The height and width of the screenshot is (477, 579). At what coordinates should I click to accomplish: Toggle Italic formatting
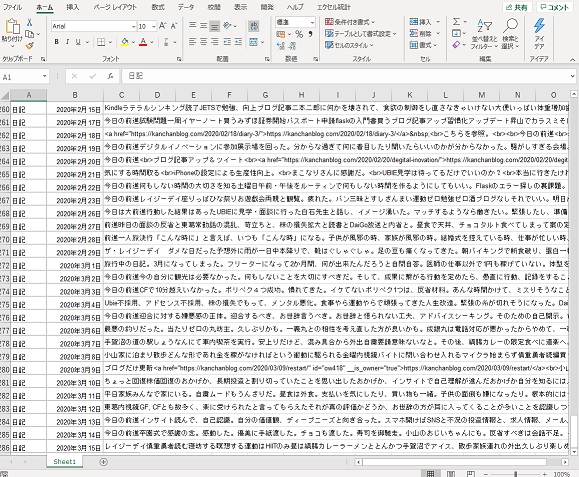click(67, 42)
